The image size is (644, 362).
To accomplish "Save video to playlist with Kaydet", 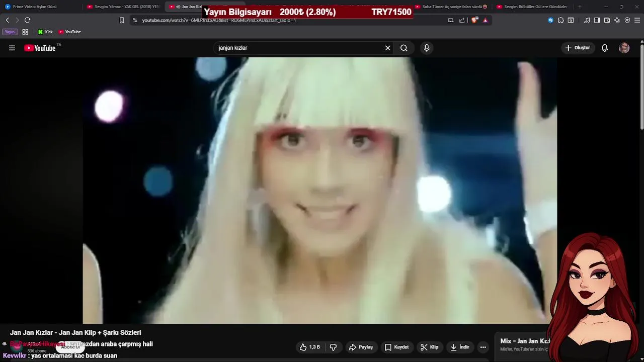I will pos(396,347).
